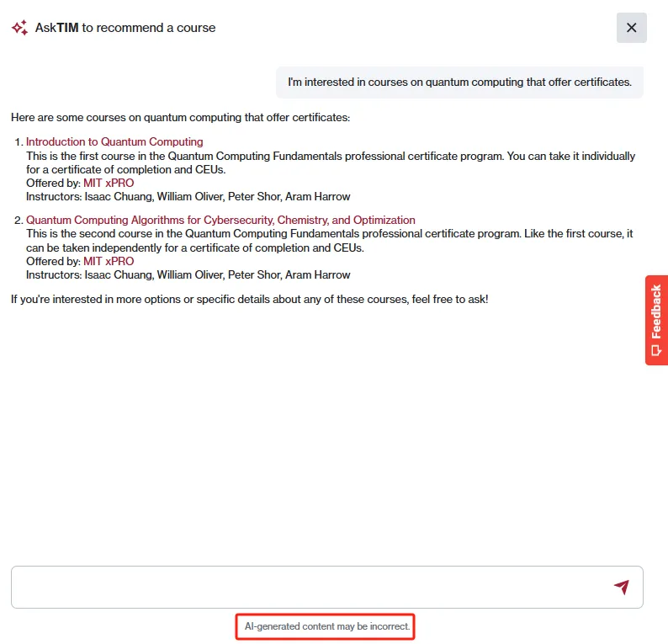This screenshot has width=668, height=644.
Task: Click the first course description paragraph
Action: (331, 162)
